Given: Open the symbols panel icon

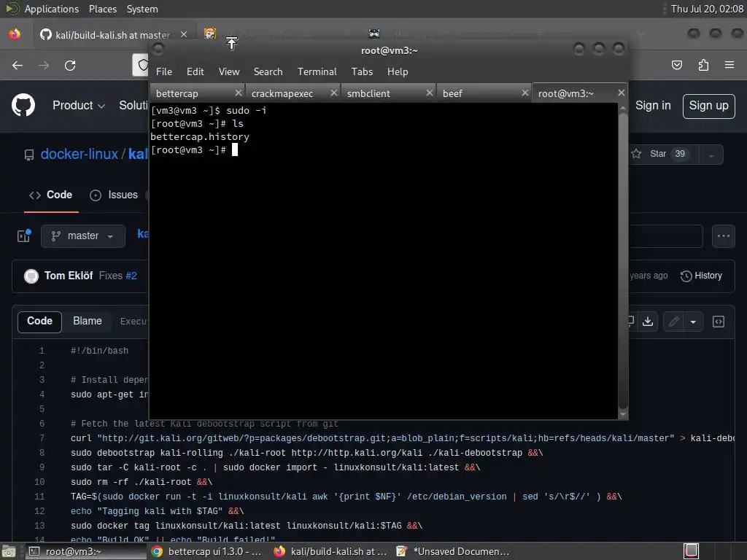Looking at the screenshot, I should (x=719, y=322).
